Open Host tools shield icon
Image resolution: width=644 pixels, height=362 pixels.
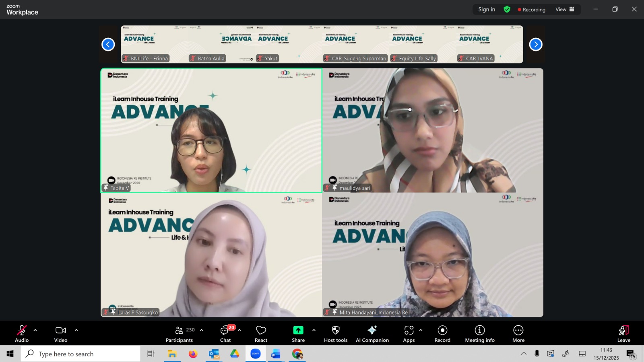click(x=336, y=333)
